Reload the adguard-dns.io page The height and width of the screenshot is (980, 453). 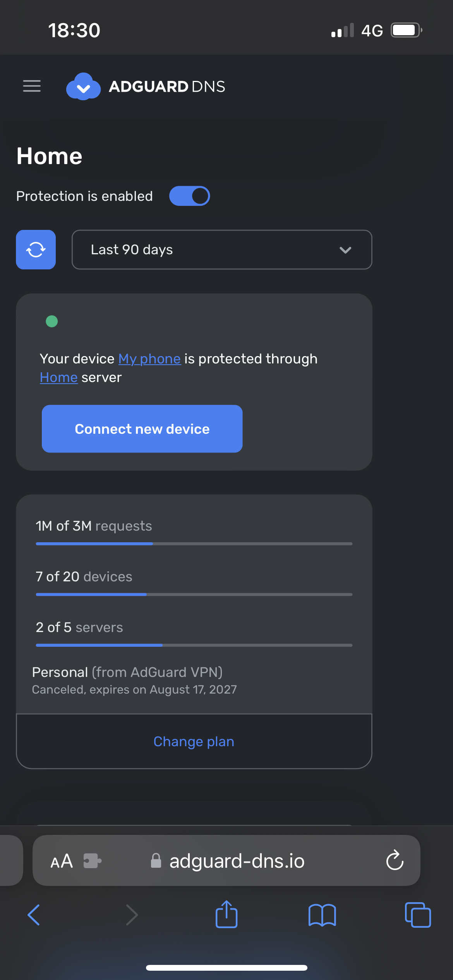(395, 861)
